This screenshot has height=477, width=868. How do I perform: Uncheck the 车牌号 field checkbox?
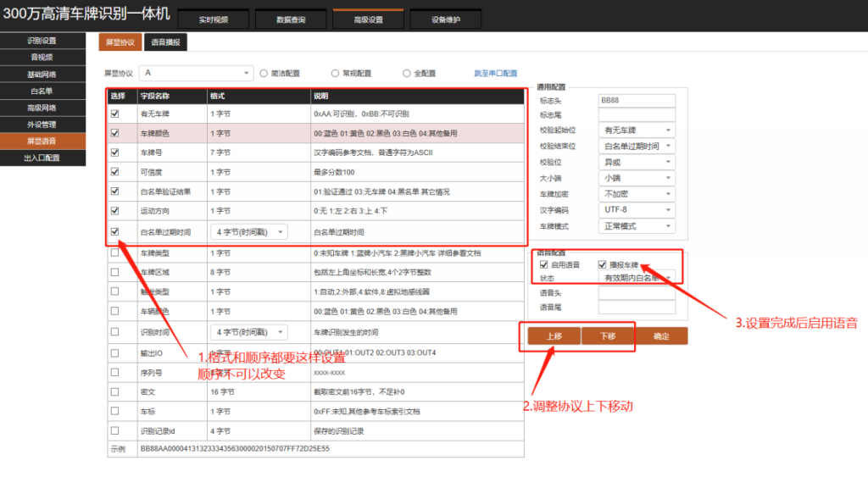tap(114, 153)
